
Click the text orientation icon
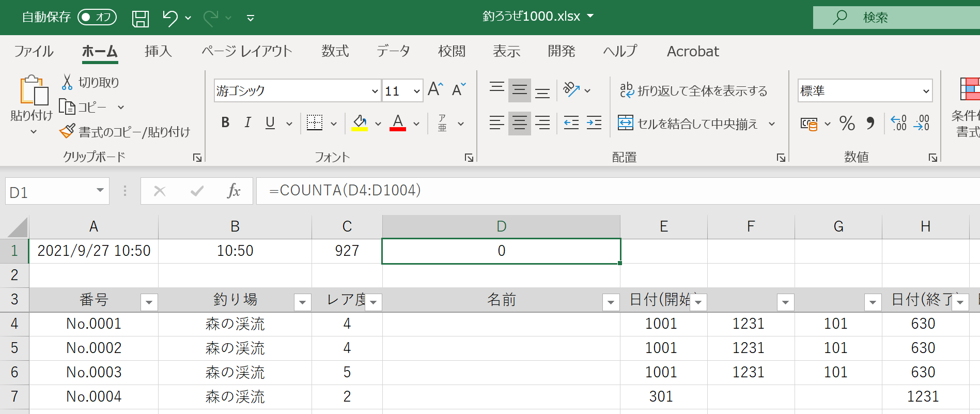coord(571,90)
